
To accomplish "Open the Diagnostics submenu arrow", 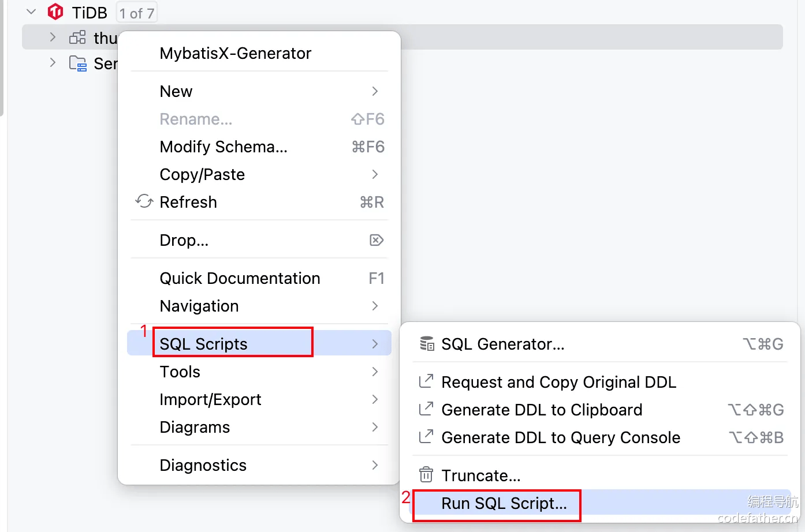I will point(375,465).
